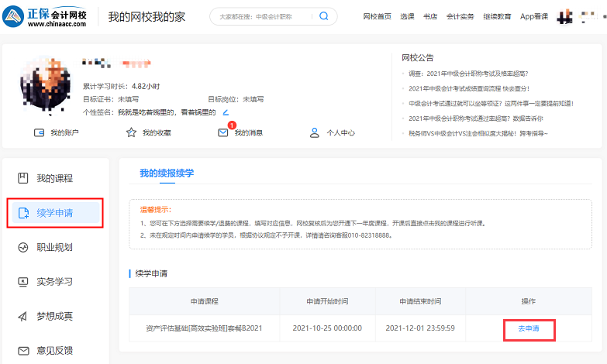Switch to 我的续报续学 tab
This screenshot has width=607, height=364.
coord(167,173)
